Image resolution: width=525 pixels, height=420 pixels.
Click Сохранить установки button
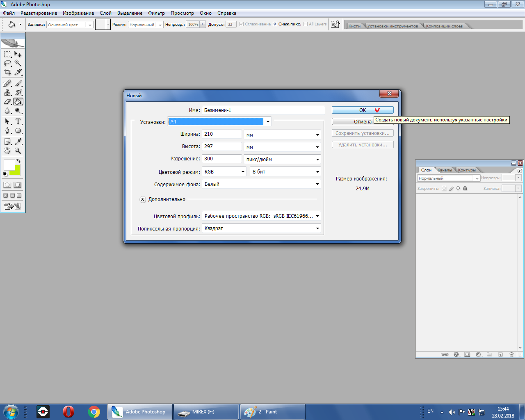363,133
